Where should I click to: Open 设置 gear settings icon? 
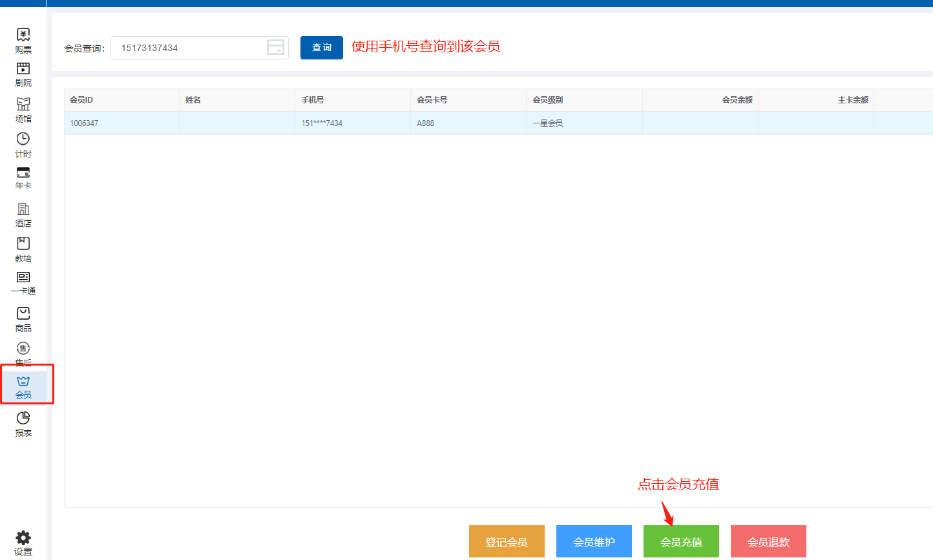click(x=23, y=538)
